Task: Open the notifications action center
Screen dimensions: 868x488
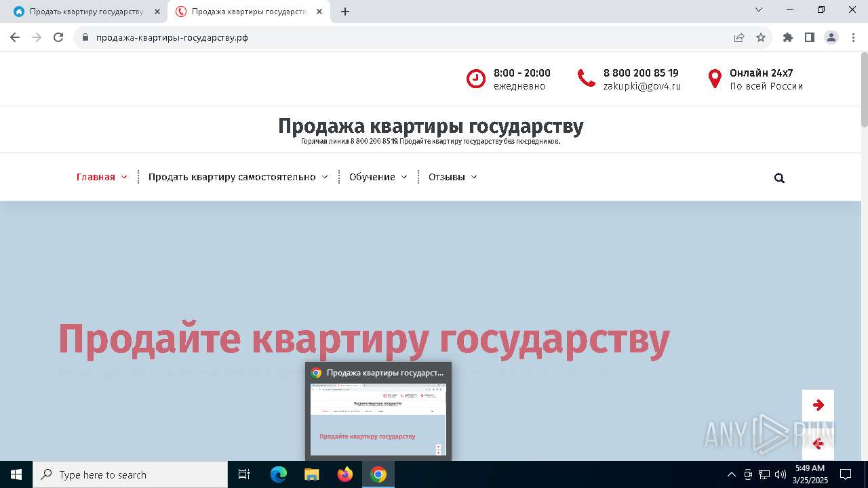Action: point(846,474)
